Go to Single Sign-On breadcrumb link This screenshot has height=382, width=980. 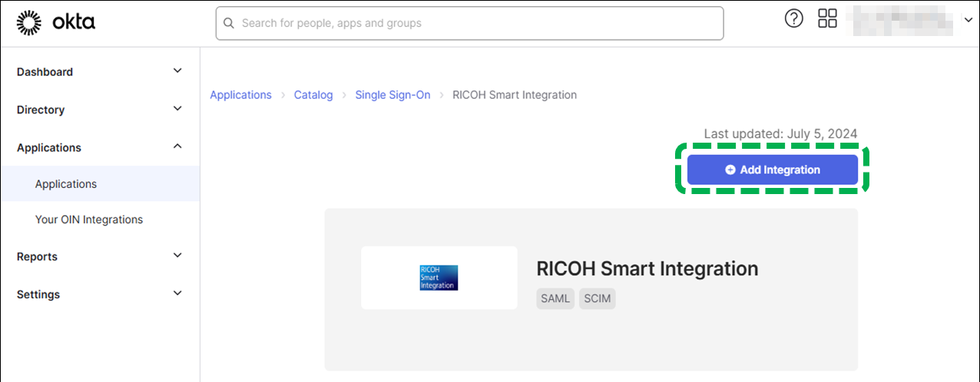392,95
